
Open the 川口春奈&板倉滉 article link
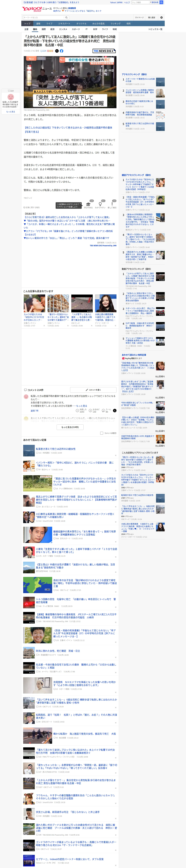click(x=75, y=516)
